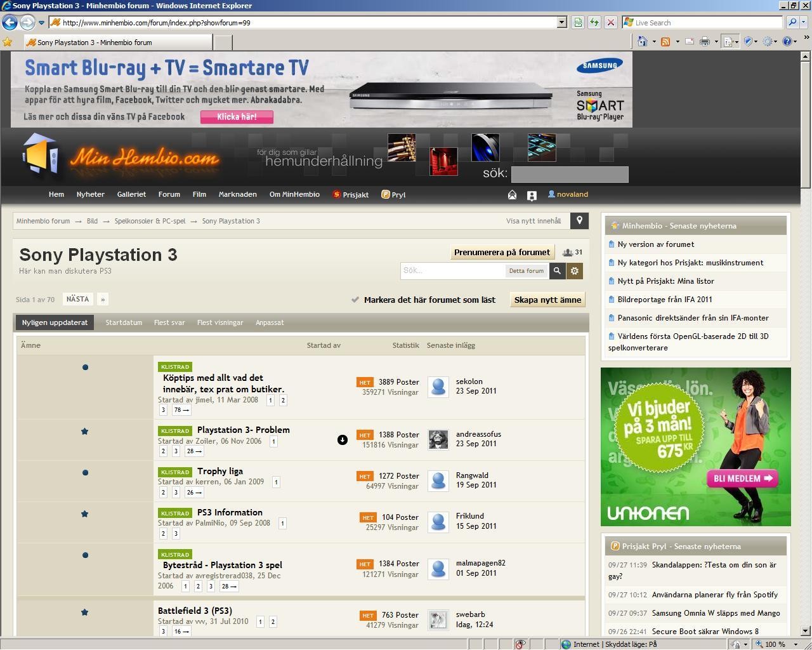Click the MinHembio.com logo
Viewport: 812px width, 650px height.
point(121,157)
